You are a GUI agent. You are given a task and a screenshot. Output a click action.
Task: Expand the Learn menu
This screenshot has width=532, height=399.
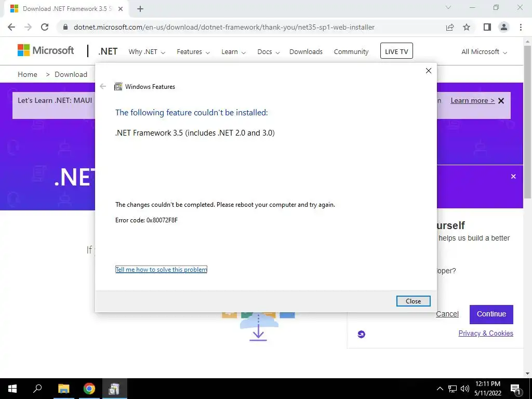click(x=233, y=52)
